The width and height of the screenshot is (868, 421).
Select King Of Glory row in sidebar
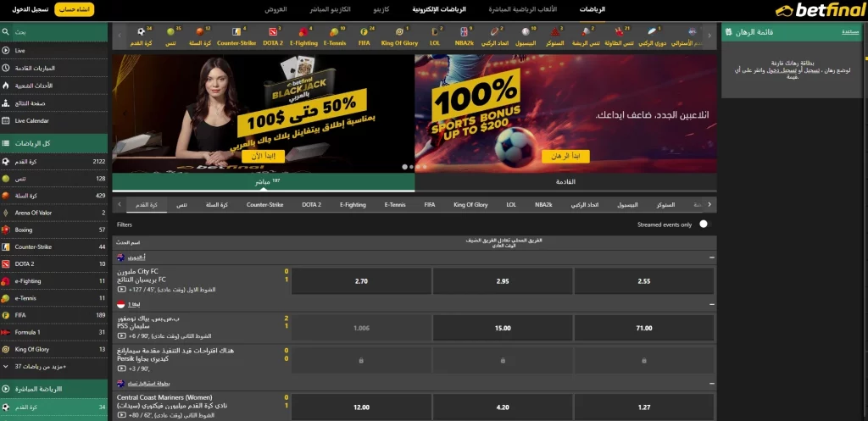[53, 349]
